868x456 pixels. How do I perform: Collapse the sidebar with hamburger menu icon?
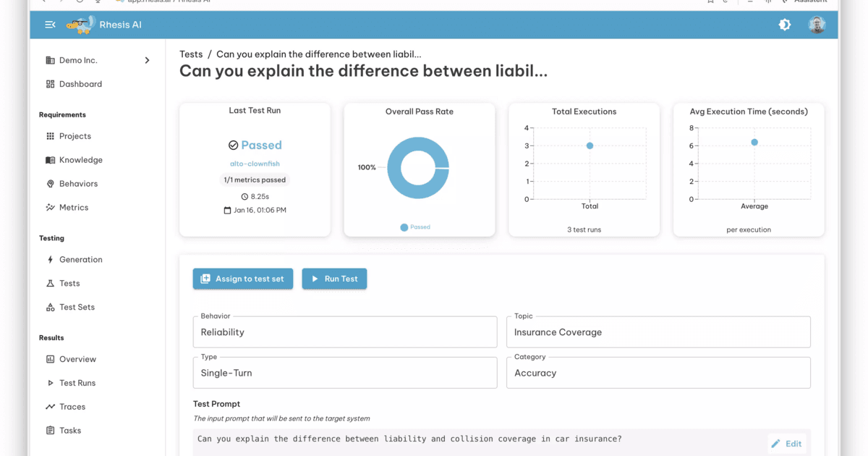tap(50, 25)
